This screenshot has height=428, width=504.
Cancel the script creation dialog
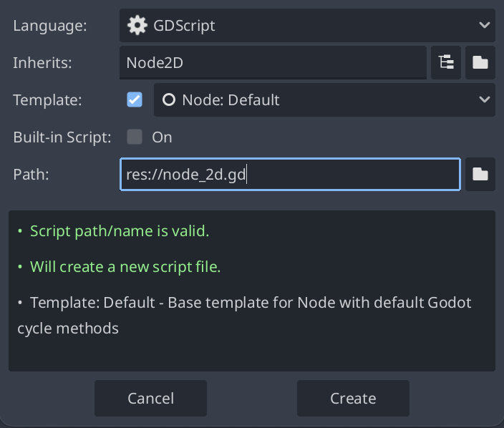point(150,398)
